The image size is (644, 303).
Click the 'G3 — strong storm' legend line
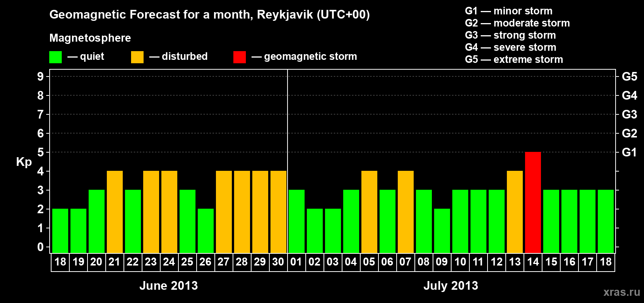point(511,35)
